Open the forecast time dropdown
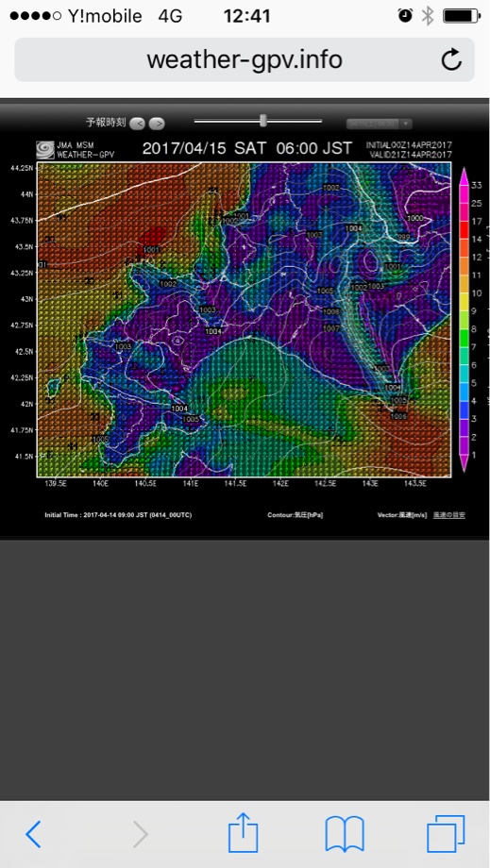The height and width of the screenshot is (868, 490). click(x=380, y=124)
